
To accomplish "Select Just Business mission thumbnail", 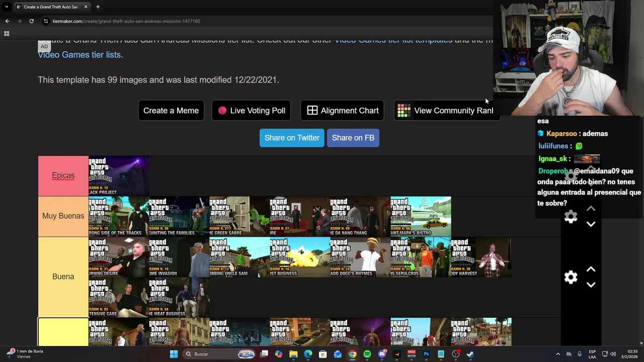I will pyautogui.click(x=300, y=257).
